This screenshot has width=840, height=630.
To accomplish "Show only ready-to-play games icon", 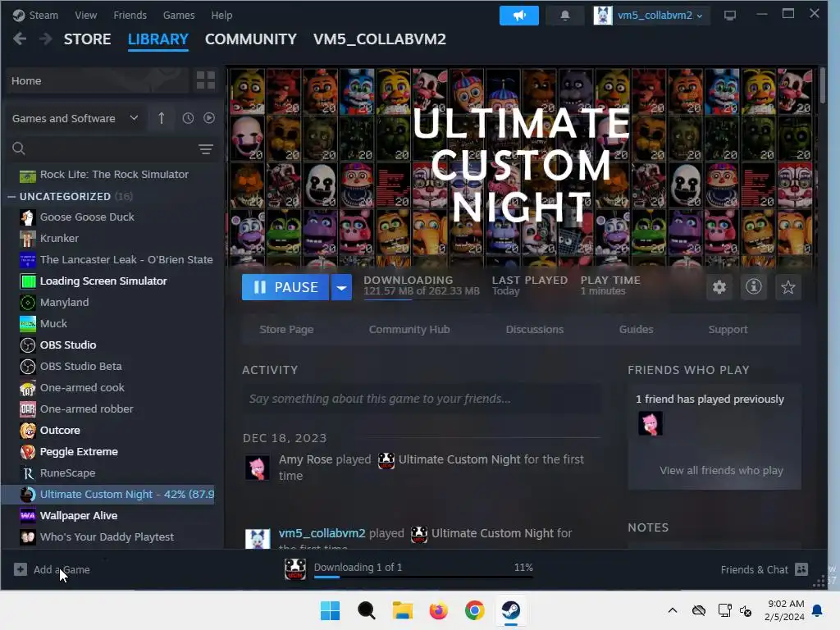I will pos(209,118).
